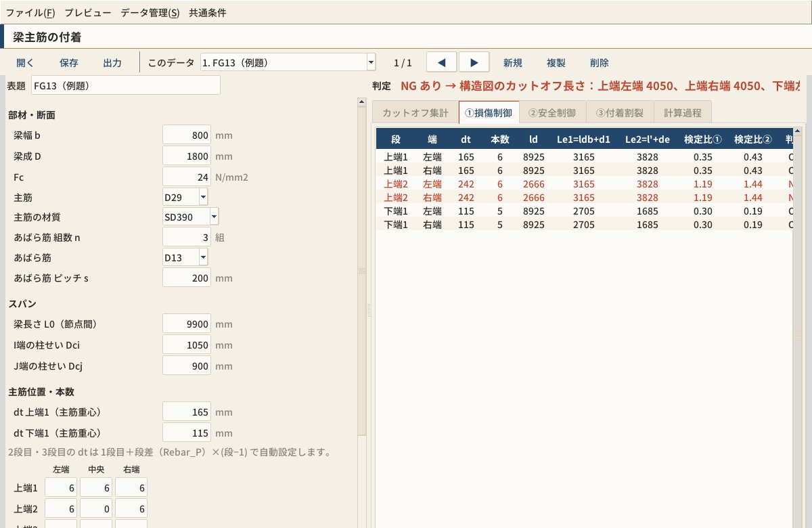This screenshot has height=528, width=812.
Task: Click the 削除 button
Action: pos(600,63)
